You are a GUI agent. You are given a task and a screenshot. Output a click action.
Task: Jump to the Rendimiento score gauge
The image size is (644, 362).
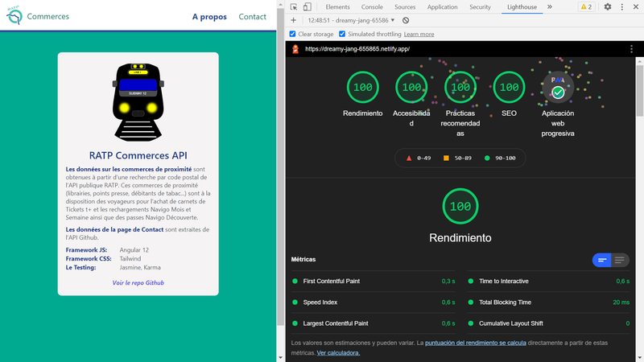363,87
